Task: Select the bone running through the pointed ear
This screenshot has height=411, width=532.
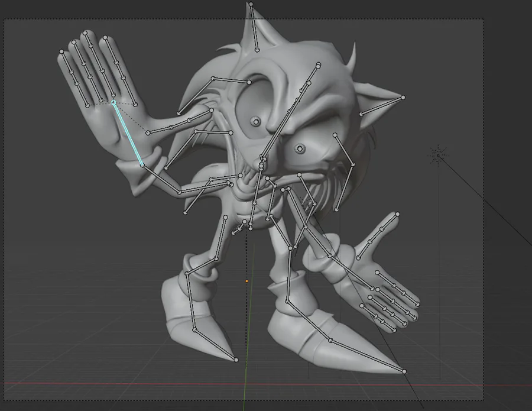Action: (382, 106)
